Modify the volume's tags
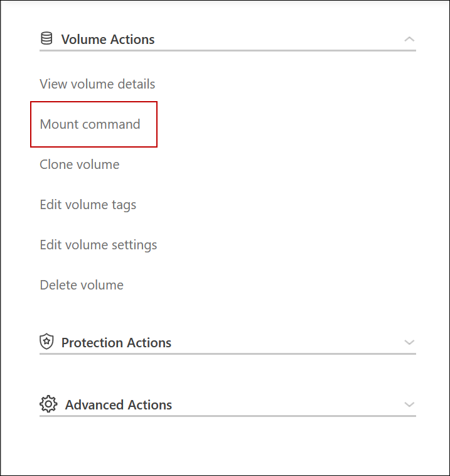 pyautogui.click(x=88, y=205)
